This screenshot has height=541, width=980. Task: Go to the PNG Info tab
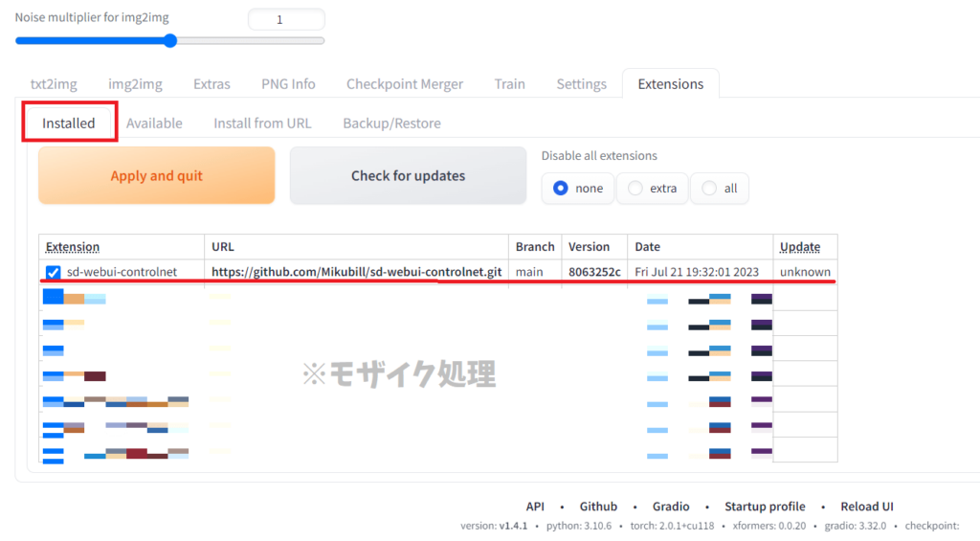click(288, 84)
